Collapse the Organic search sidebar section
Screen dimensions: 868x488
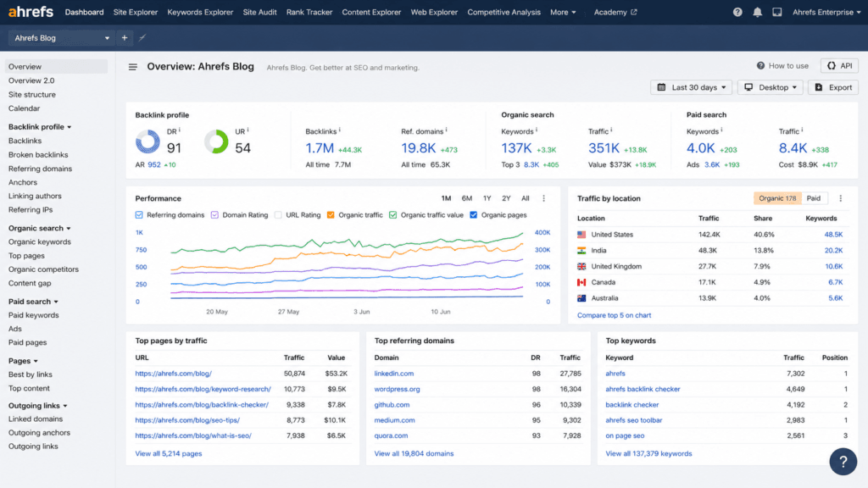[39, 228]
